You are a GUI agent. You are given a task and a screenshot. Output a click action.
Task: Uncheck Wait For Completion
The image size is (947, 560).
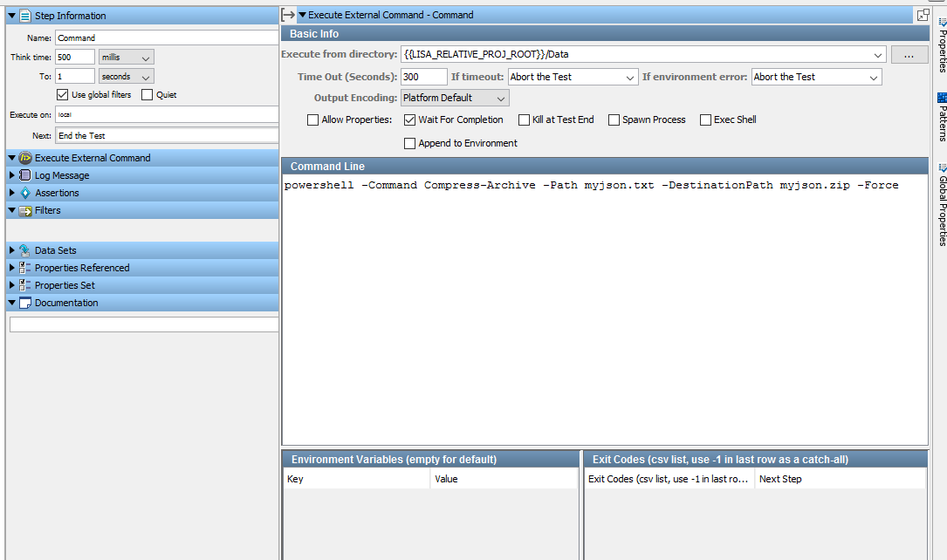tap(409, 120)
